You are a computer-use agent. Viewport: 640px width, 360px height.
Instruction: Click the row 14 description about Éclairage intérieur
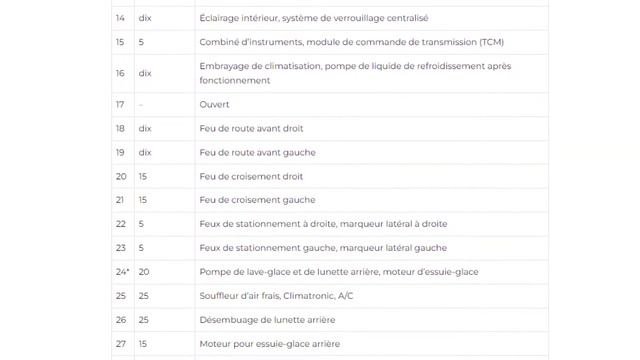click(x=314, y=18)
